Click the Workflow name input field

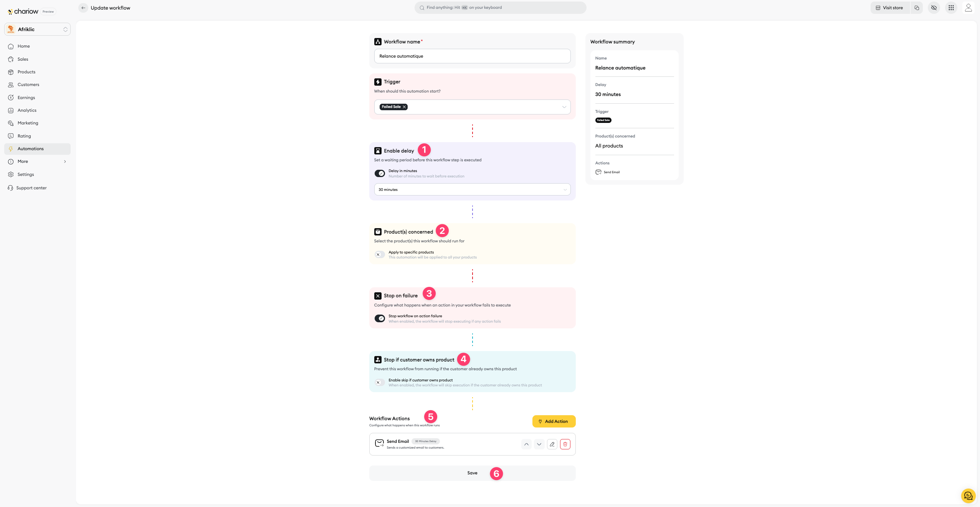click(x=472, y=56)
